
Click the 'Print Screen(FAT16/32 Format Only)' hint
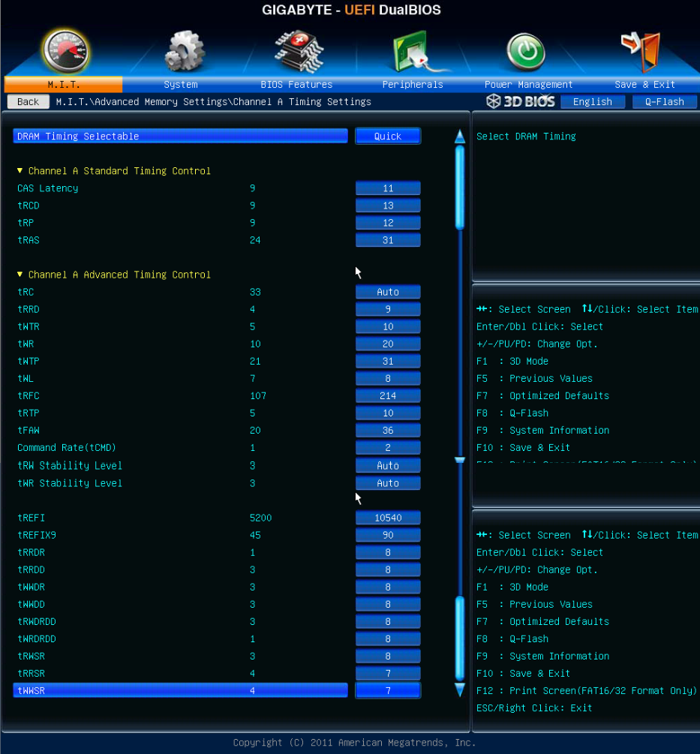[603, 690]
